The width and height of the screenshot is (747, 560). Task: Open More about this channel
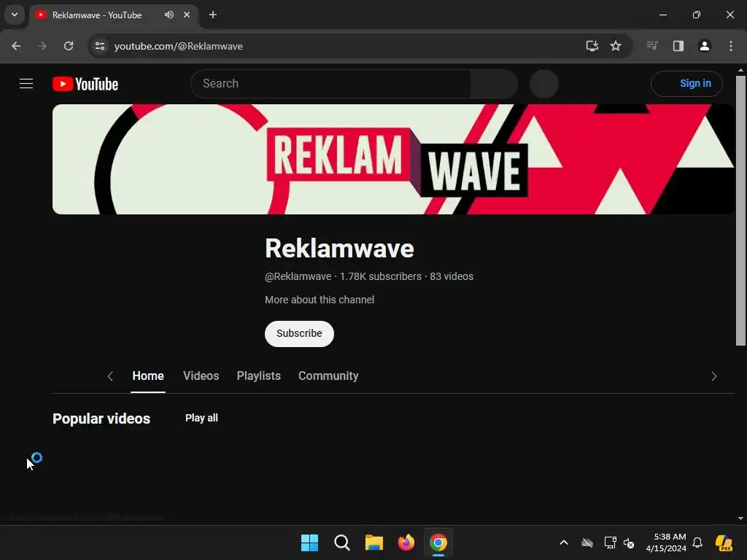coord(320,300)
